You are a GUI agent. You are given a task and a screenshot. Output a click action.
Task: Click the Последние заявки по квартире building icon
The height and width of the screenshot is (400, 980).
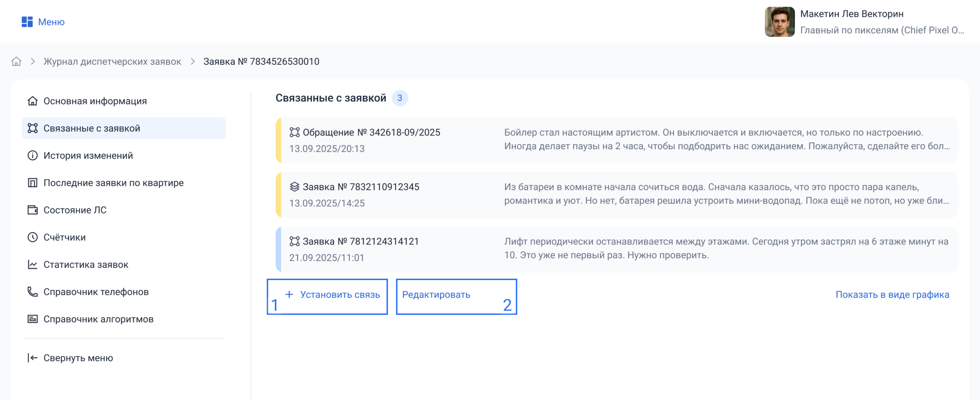tap(33, 183)
